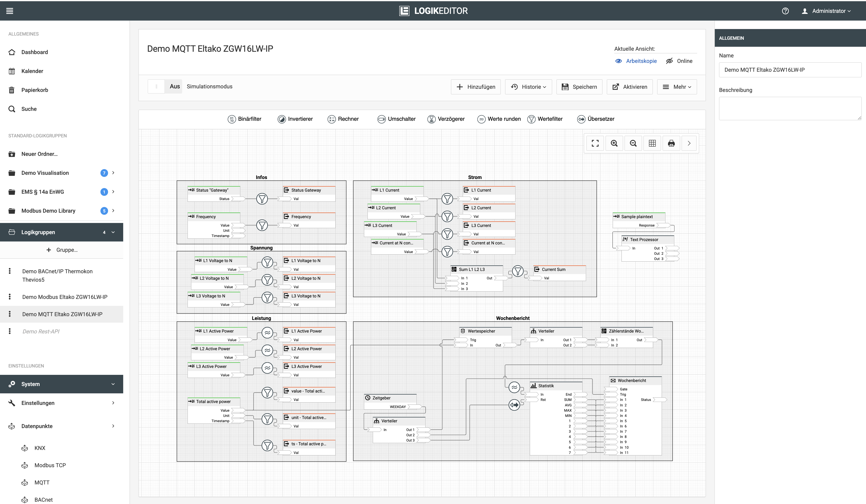Viewport: 866px width, 504px height.
Task: Open the Mehr menu
Action: [677, 87]
